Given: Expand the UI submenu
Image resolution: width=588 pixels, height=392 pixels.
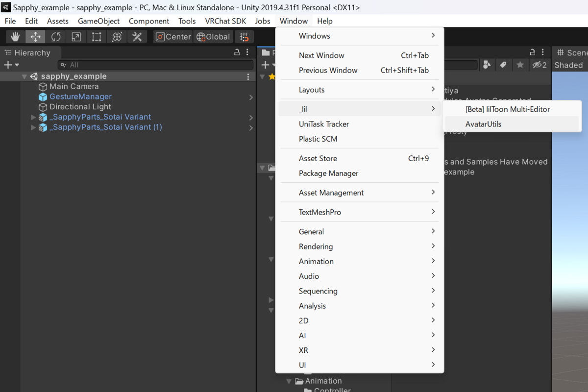Looking at the screenshot, I should (360, 365).
